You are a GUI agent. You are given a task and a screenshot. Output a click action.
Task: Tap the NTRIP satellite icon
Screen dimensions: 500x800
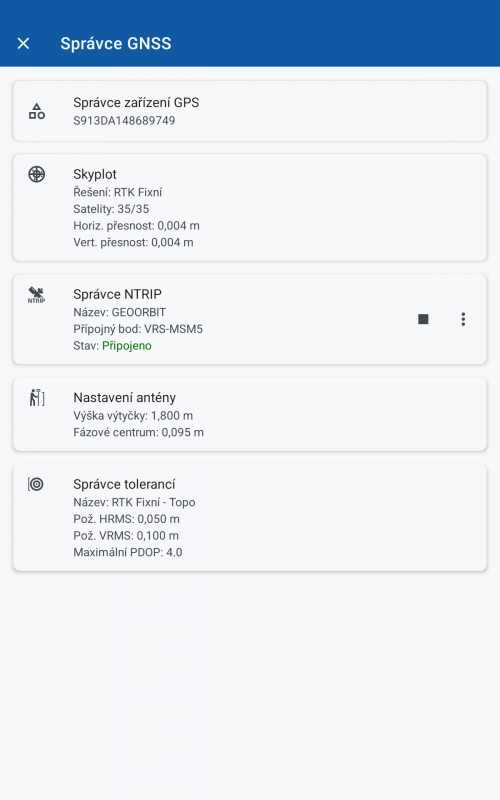pyautogui.click(x=36, y=294)
